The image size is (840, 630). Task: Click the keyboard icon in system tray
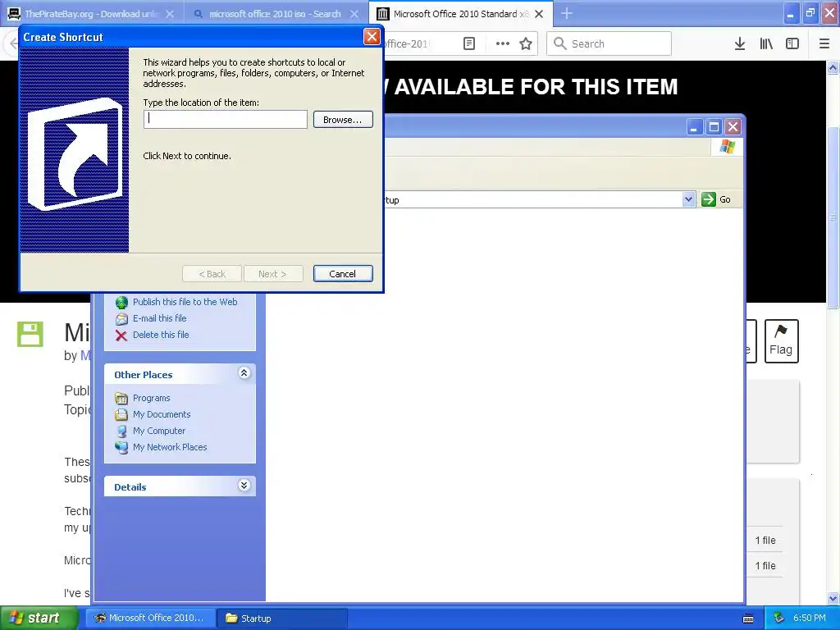point(748,619)
